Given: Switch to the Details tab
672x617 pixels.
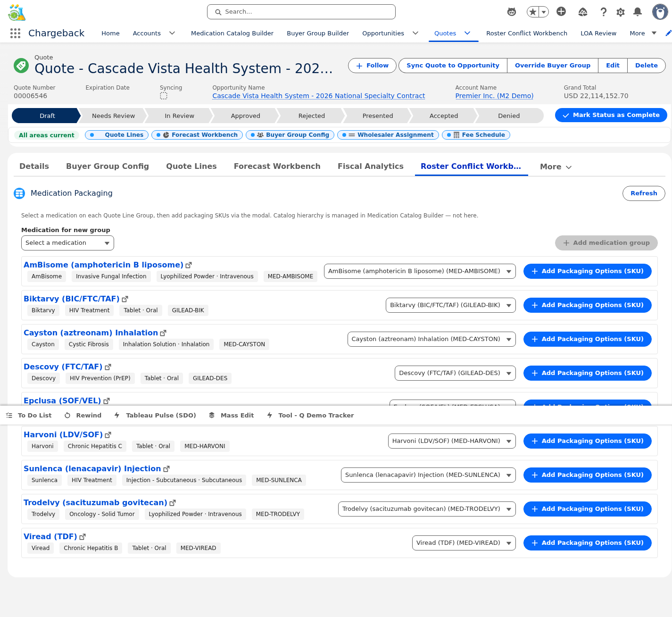Looking at the screenshot, I should 34,167.
